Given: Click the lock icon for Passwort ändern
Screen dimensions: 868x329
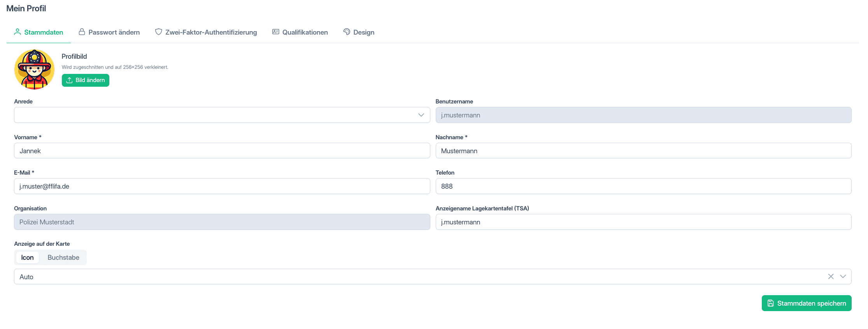Looking at the screenshot, I should point(82,32).
